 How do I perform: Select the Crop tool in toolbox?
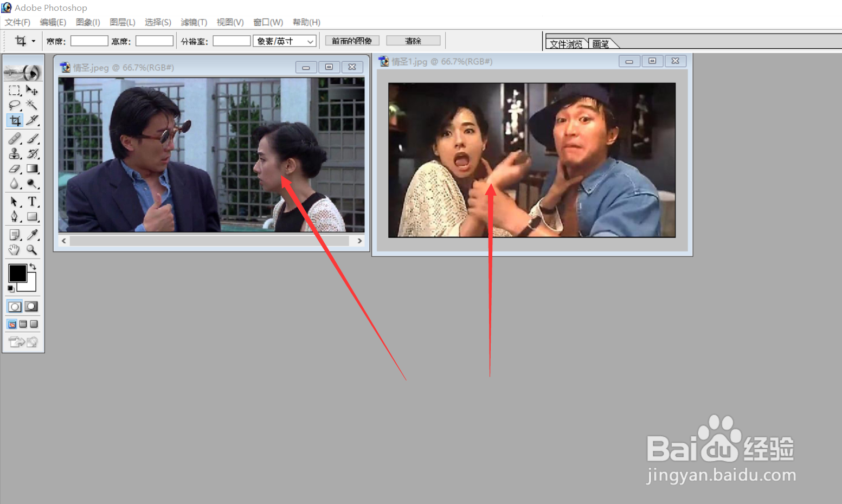point(15,120)
